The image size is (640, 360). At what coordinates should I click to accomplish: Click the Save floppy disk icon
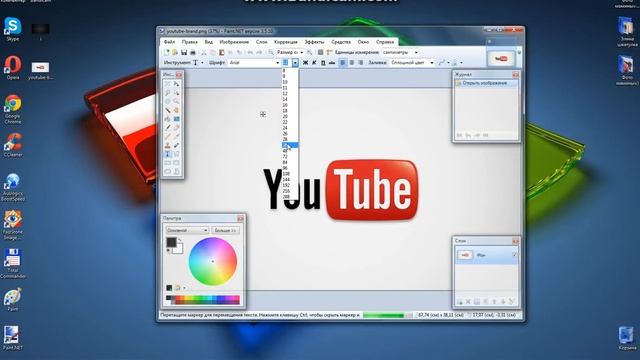pos(184,52)
